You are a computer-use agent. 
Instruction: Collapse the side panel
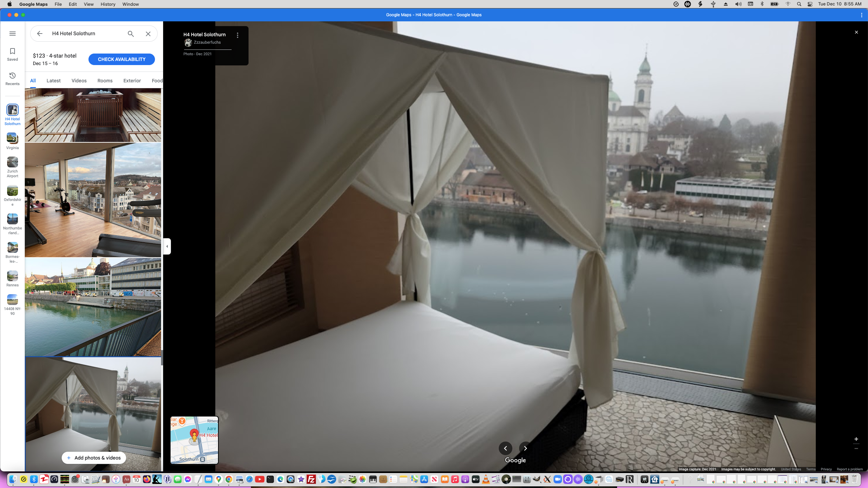(167, 246)
